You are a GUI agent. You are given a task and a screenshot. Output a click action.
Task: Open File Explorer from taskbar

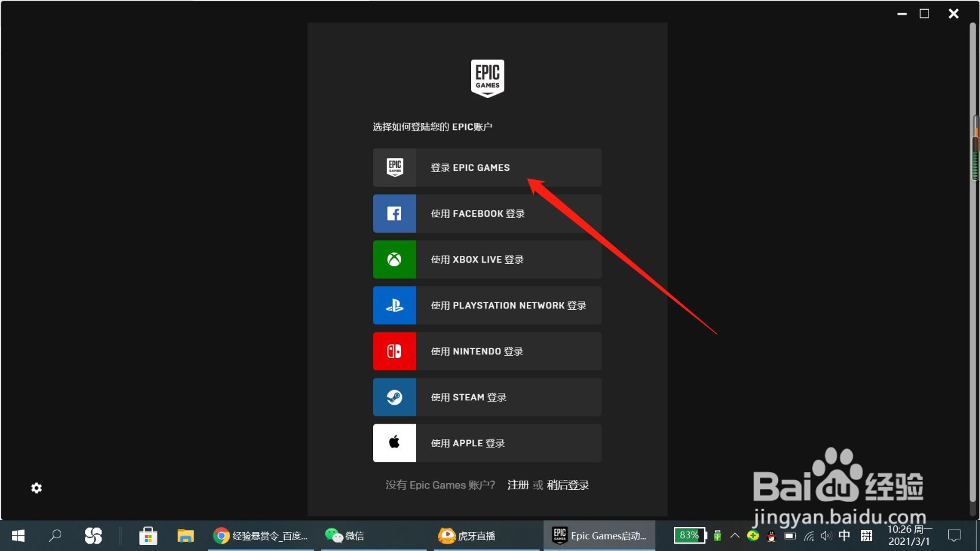point(186,536)
